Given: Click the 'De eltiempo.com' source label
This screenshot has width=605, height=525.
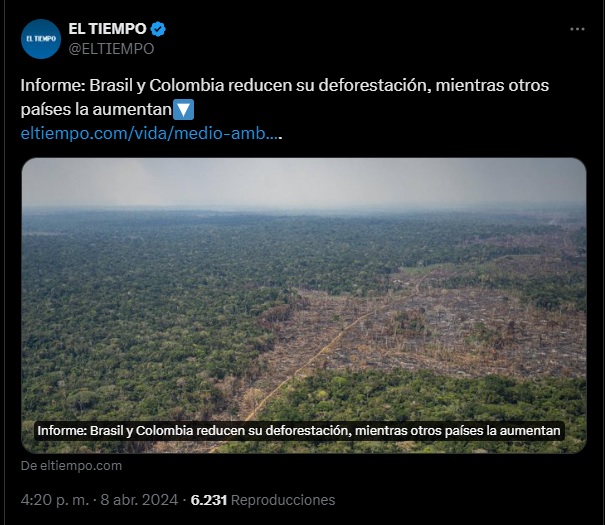Looking at the screenshot, I should tap(71, 466).
